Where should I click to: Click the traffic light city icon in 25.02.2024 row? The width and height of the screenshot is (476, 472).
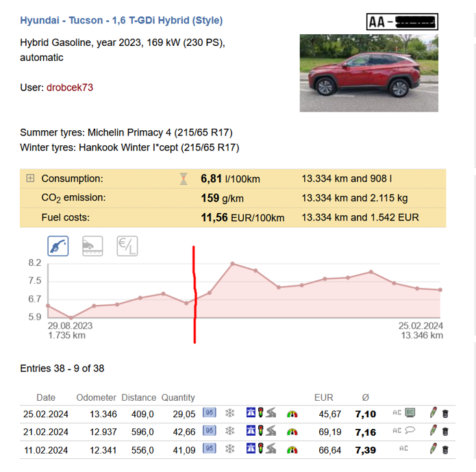(260, 412)
